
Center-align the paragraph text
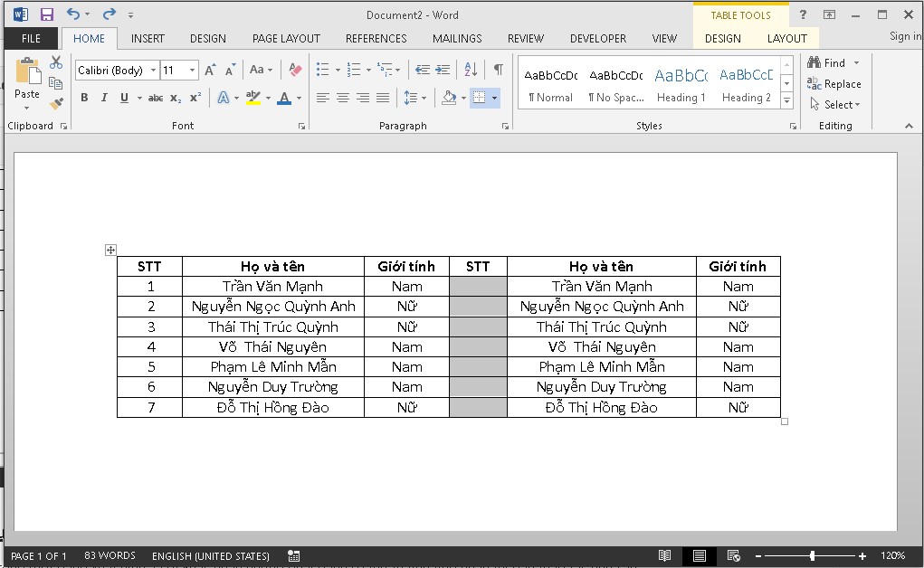pyautogui.click(x=343, y=98)
